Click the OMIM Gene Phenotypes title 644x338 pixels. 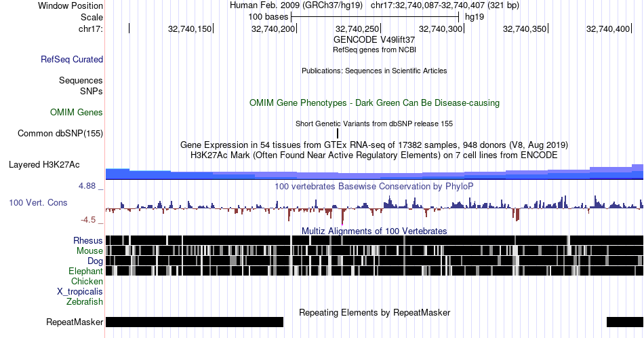tap(374, 102)
